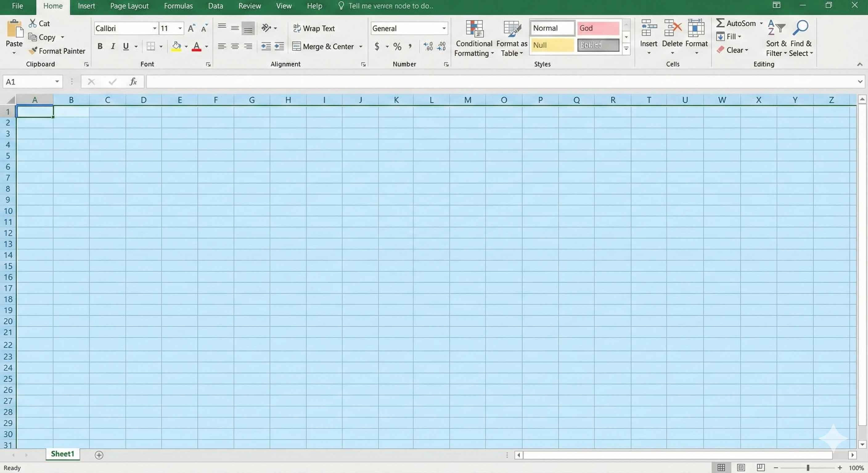Open the Name Box dropdown arrow
Viewport: 868px width, 473px height.
[57, 82]
